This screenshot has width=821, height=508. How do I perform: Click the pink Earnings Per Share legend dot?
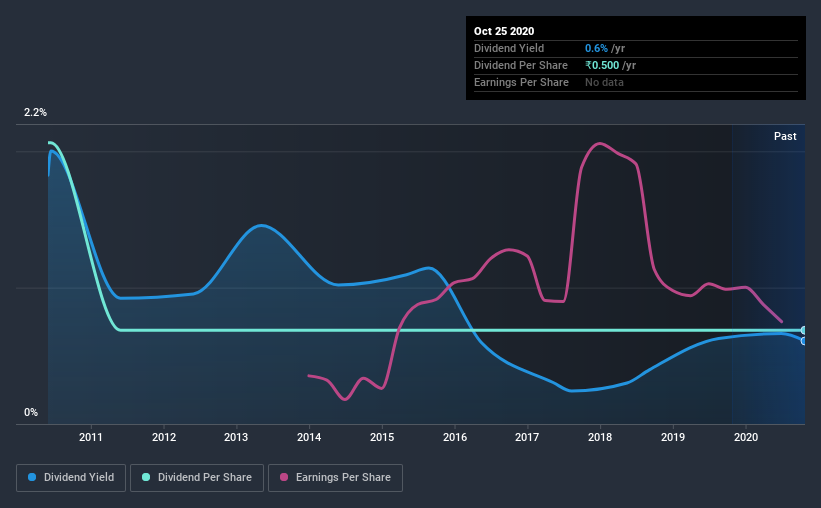coord(284,477)
